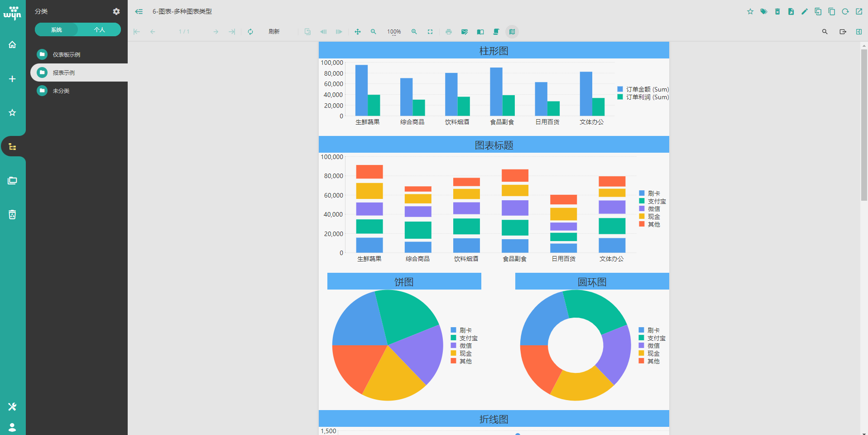Open the document types sidebar icon
The height and width of the screenshot is (435, 868).
[x=12, y=180]
